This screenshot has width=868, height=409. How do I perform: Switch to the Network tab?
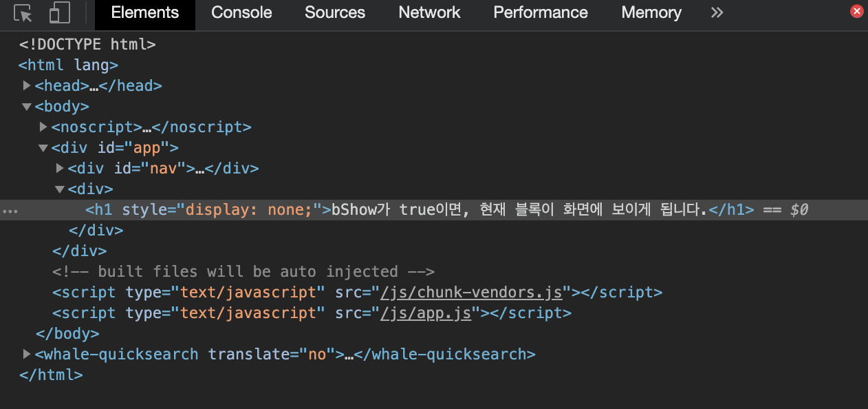coord(429,12)
